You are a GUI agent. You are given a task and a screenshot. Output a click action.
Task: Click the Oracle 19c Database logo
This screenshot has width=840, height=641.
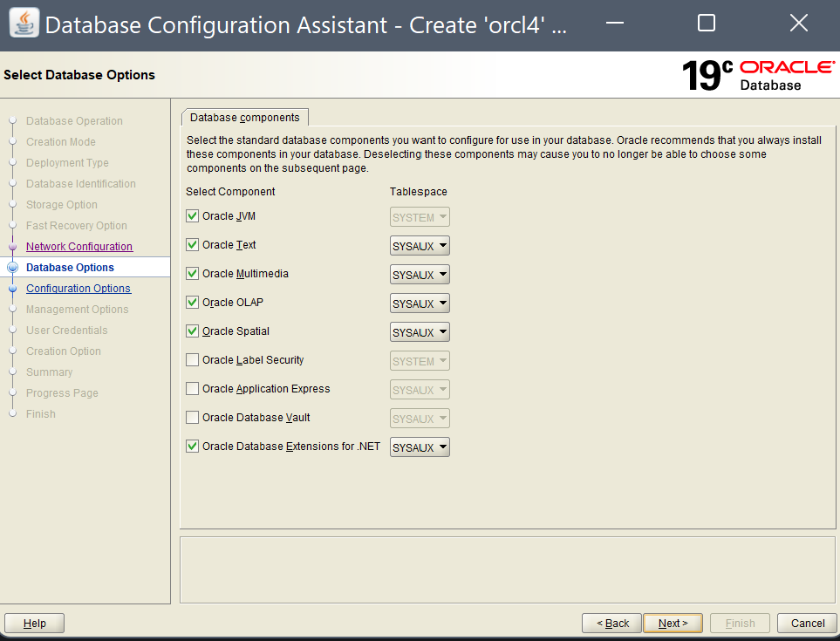757,75
